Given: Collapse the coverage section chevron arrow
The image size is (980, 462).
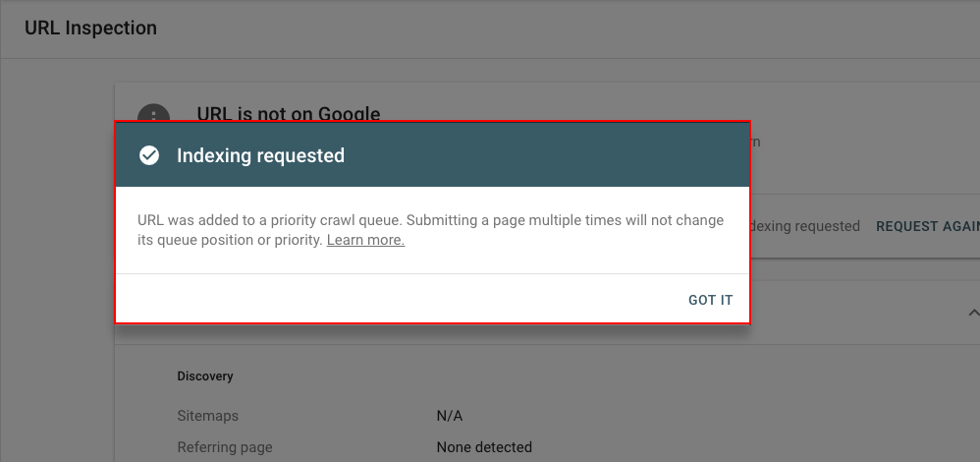Looking at the screenshot, I should coord(973,312).
